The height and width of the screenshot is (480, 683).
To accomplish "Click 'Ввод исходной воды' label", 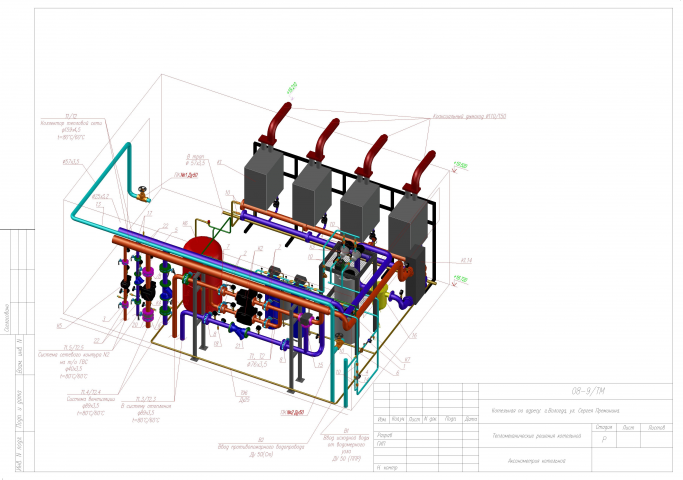I will click(x=346, y=438).
